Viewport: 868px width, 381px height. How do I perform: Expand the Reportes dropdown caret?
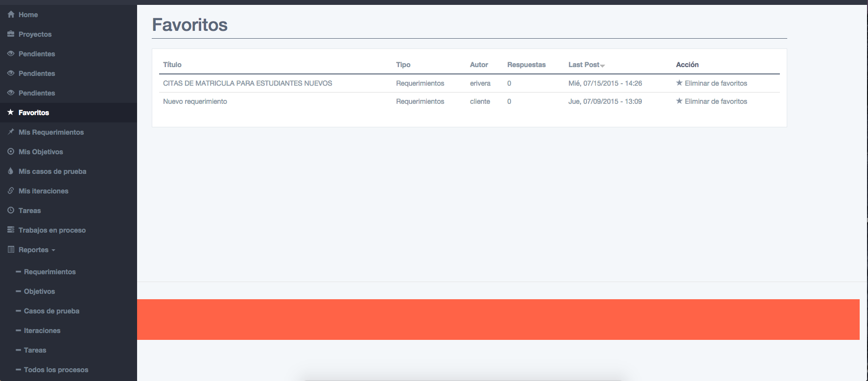(53, 250)
